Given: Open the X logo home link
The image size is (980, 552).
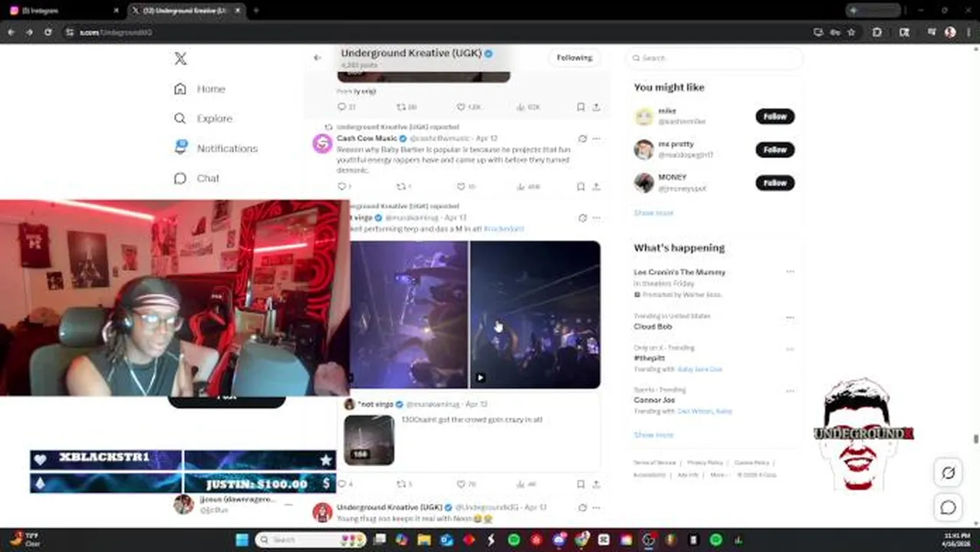Looking at the screenshot, I should pos(180,58).
